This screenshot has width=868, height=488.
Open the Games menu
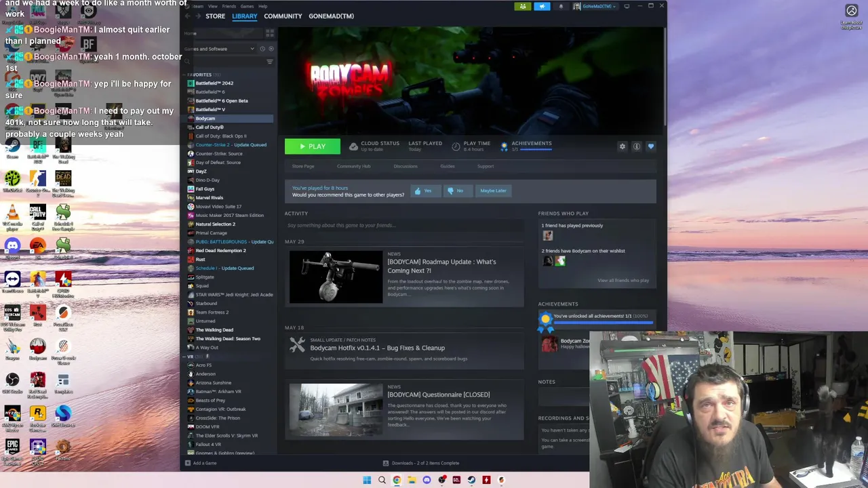[248, 6]
